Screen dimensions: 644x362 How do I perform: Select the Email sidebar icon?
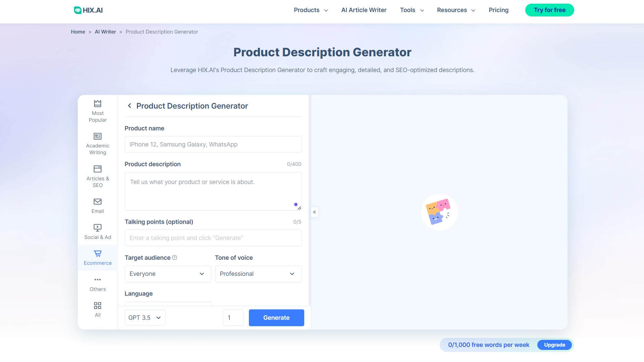97,205
